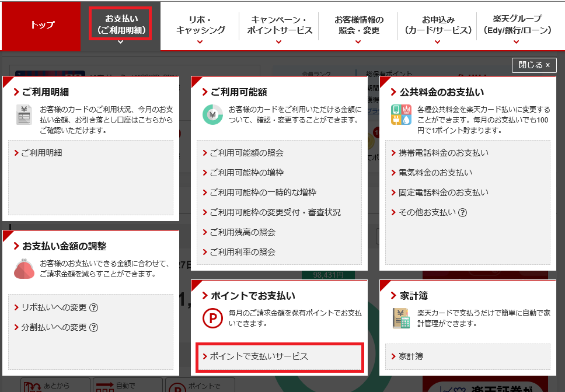This screenshot has width=565, height=392.
Task: Switch to the トップ tab
Action: pyautogui.click(x=40, y=26)
